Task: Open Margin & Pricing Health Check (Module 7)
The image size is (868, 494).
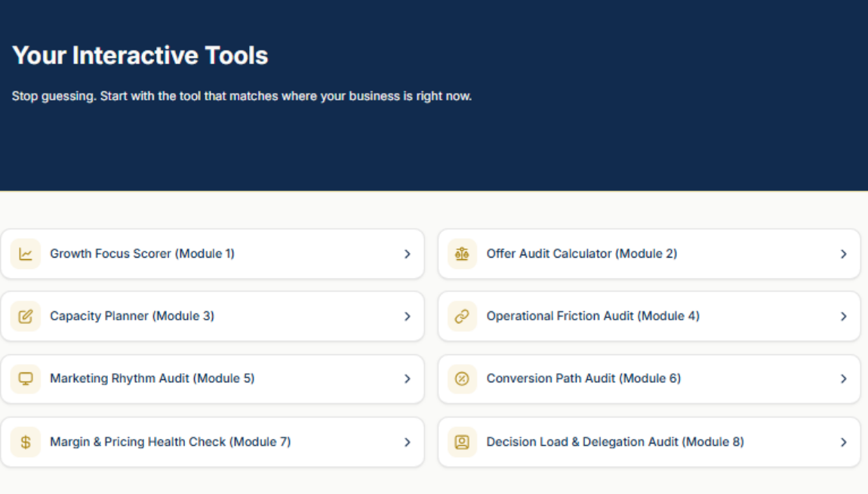Action: 213,442
